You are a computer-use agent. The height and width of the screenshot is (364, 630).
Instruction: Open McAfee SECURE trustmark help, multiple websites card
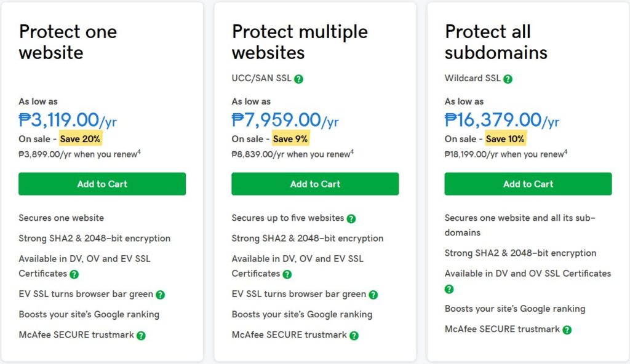354,336
